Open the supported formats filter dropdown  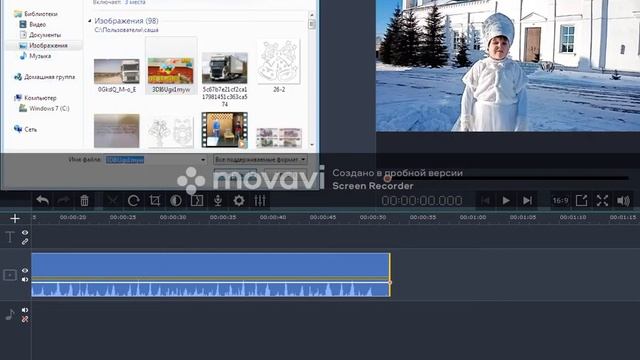tap(260, 160)
